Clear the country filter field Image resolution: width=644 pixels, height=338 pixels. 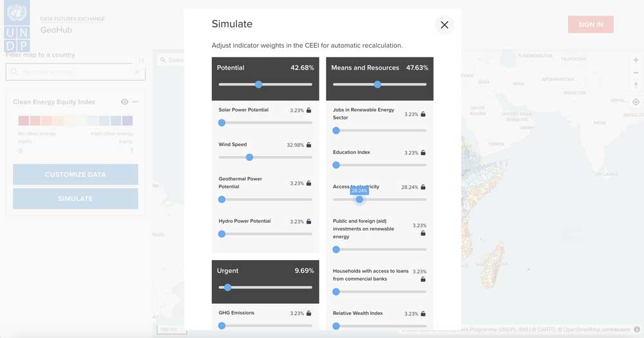(137, 72)
